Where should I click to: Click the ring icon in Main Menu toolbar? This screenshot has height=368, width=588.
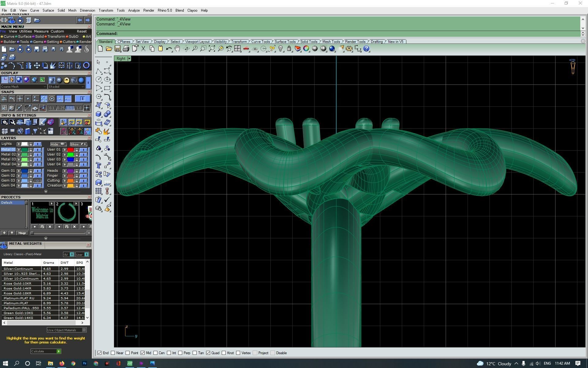tap(86, 65)
